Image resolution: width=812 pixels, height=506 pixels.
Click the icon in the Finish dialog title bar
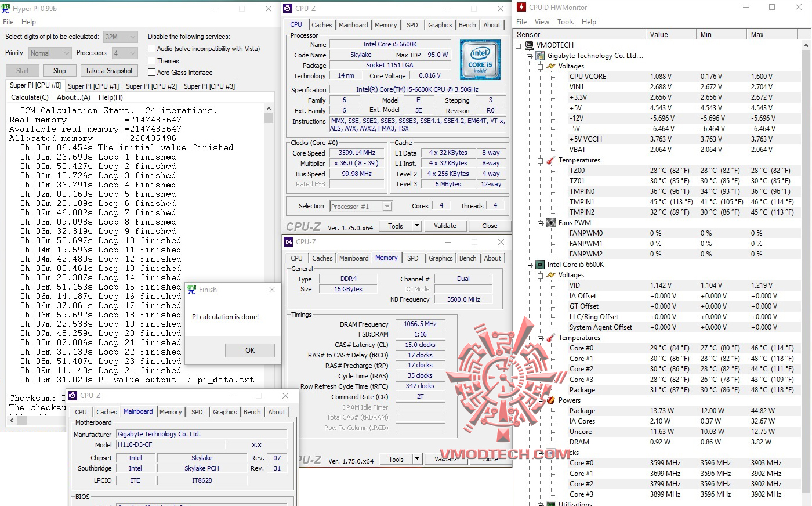(191, 290)
